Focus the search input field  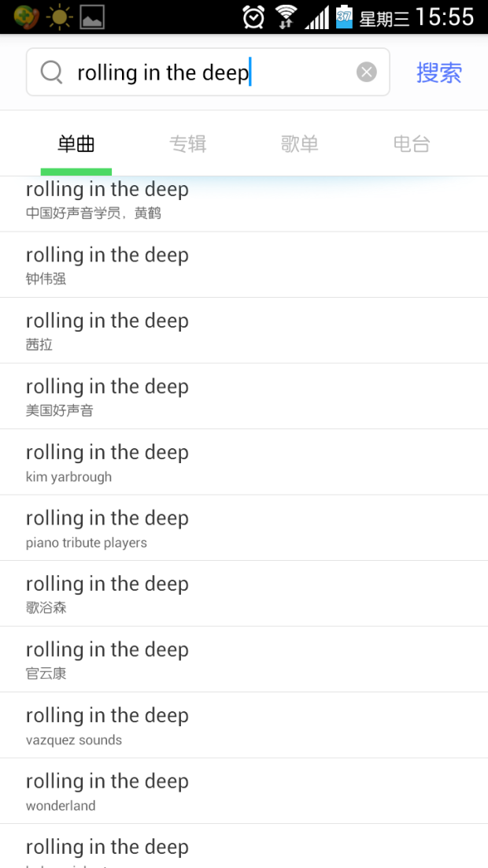coord(213,72)
